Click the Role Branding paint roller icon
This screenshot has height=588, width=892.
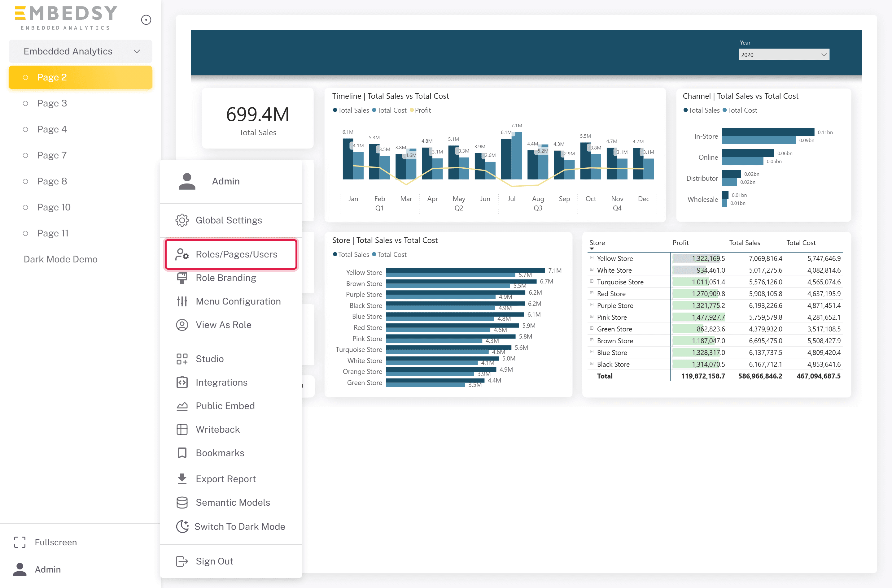tap(182, 278)
